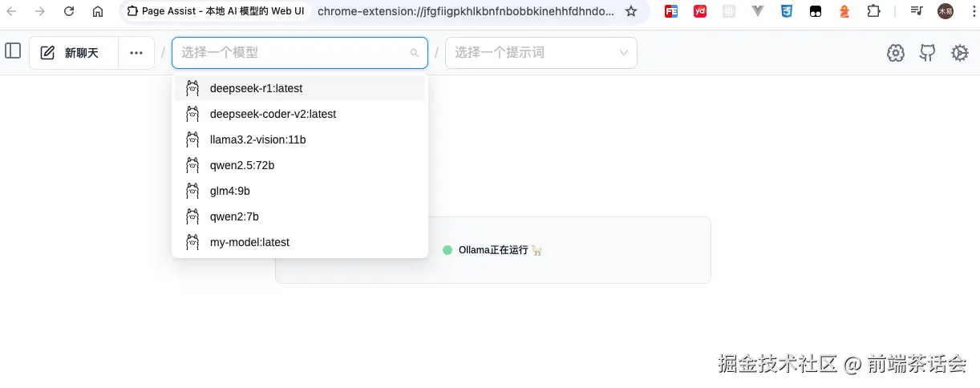Viewport: 980px width, 388px height.
Task: Bookmark this page with the star icon
Action: 631,11
